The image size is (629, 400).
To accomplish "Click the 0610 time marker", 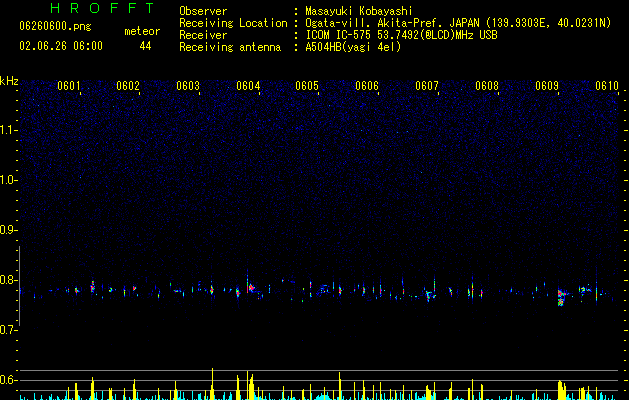I will 607,86.
